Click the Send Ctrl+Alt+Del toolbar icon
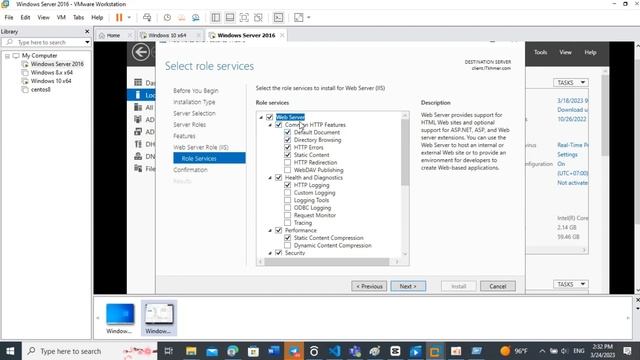This screenshot has height=360, width=640. coord(147,18)
